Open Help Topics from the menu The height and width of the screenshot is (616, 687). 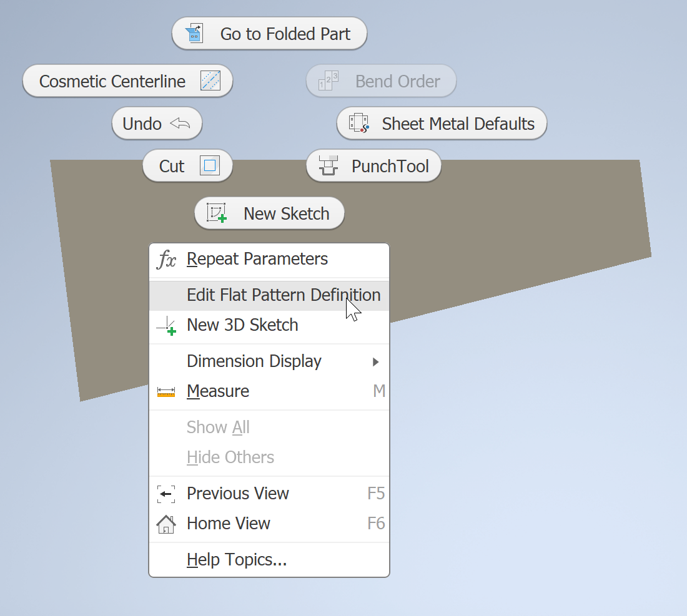click(236, 560)
